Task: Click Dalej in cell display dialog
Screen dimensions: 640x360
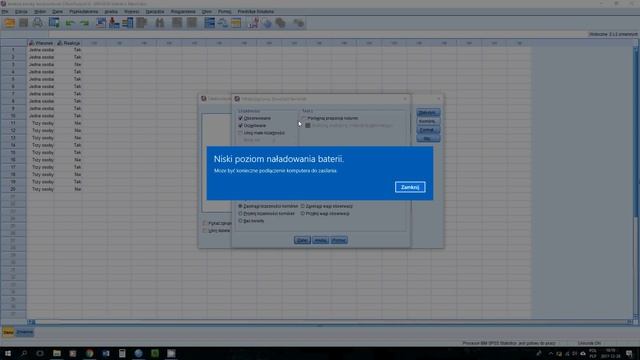Action: (x=302, y=240)
